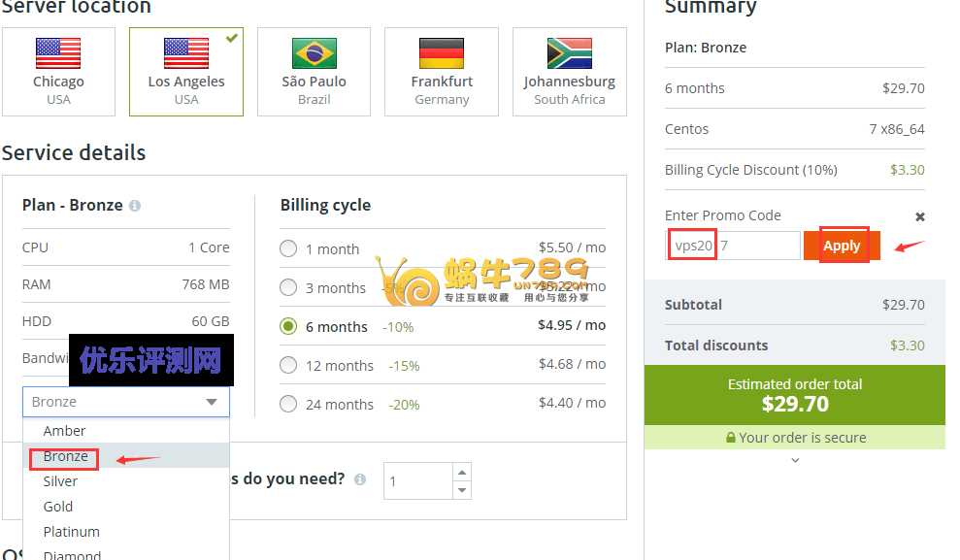Click the promo code text field

pyautogui.click(x=733, y=246)
